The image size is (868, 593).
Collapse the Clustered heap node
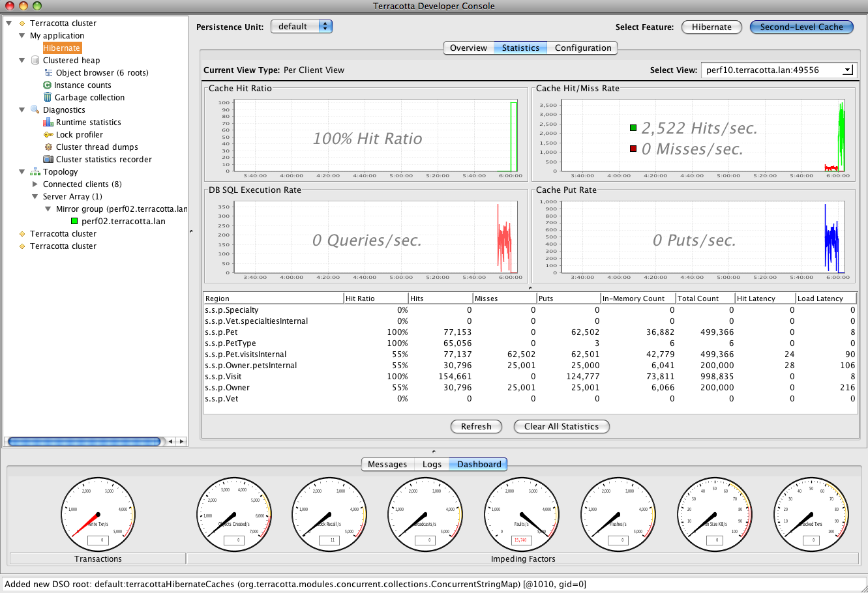tap(22, 61)
